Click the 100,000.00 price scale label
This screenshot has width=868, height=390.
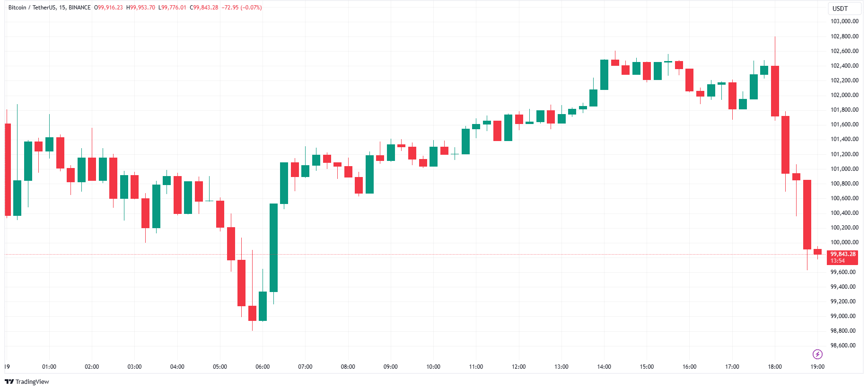[x=844, y=242]
